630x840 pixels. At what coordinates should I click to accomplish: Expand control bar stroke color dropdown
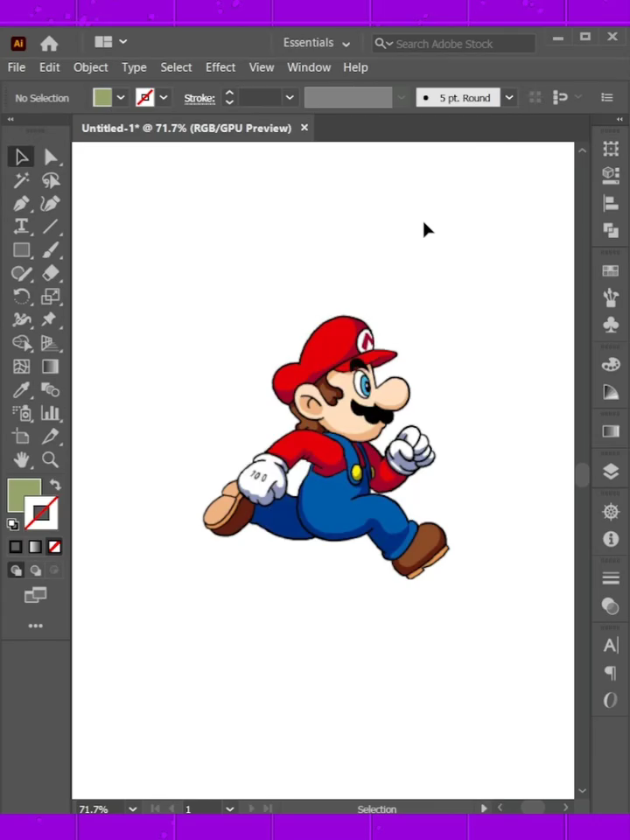164,97
